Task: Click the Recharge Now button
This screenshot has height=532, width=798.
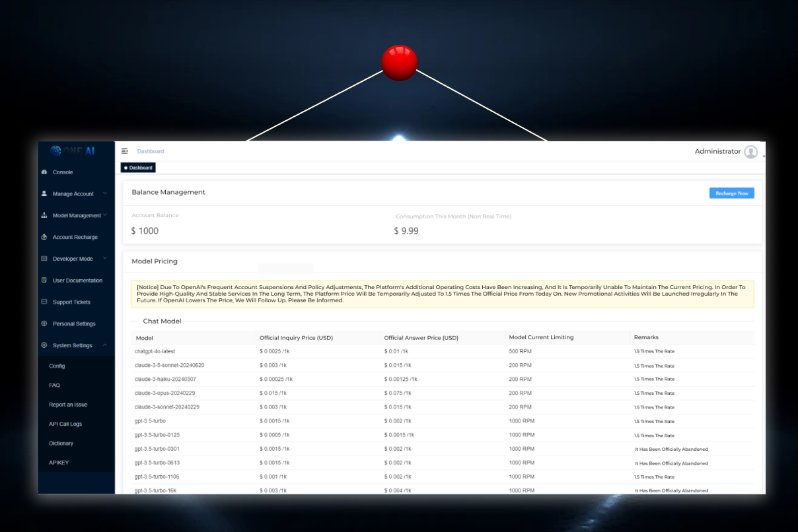Action: point(731,193)
